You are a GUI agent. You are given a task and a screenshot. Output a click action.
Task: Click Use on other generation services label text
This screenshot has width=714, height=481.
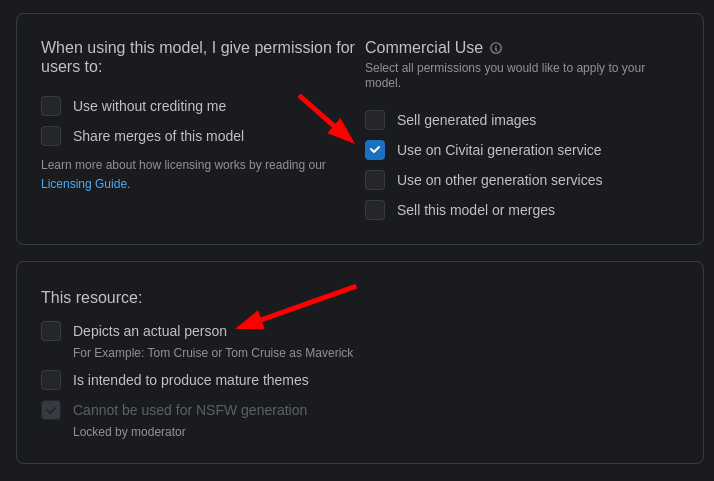click(500, 180)
